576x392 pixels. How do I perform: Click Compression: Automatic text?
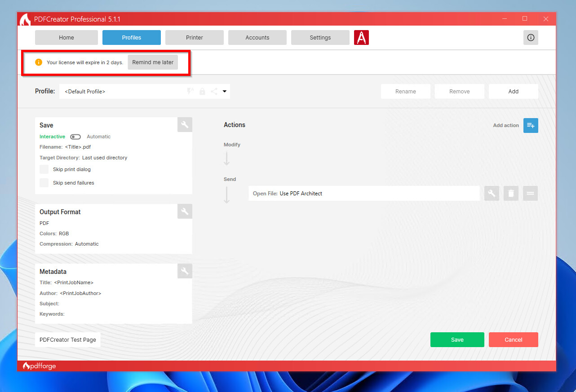point(69,244)
